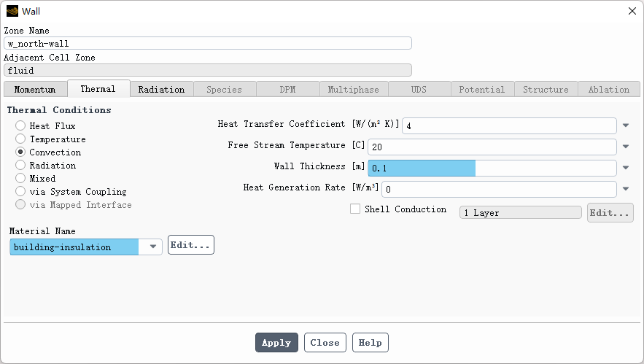Select the Temperature thermal condition
Viewport: 644px width, 364px height.
(20, 139)
